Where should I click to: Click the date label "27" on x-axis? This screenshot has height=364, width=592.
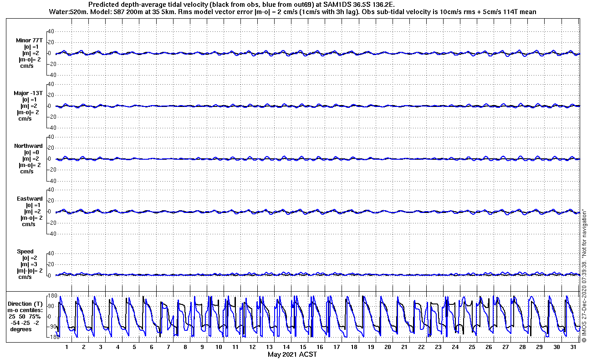(x=505, y=347)
